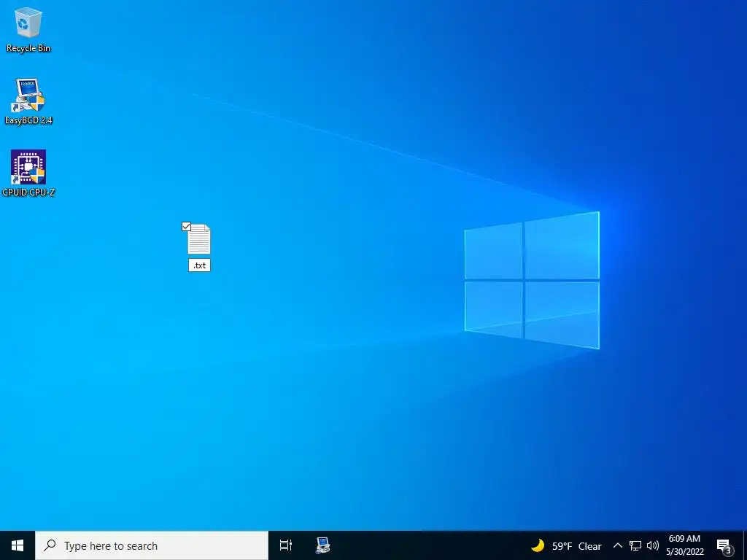Viewport: 747px width, 560px height.
Task: Open the moon weather icon widget
Action: point(538,545)
